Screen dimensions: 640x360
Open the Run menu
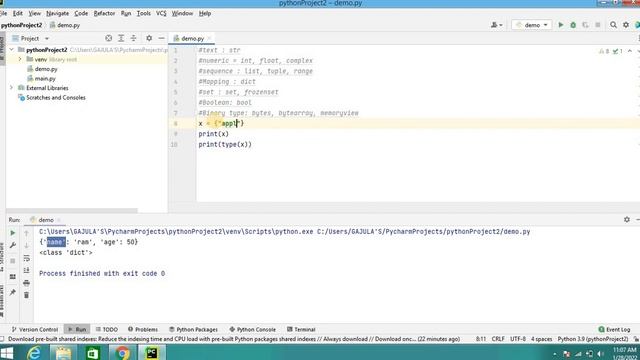coord(126,13)
